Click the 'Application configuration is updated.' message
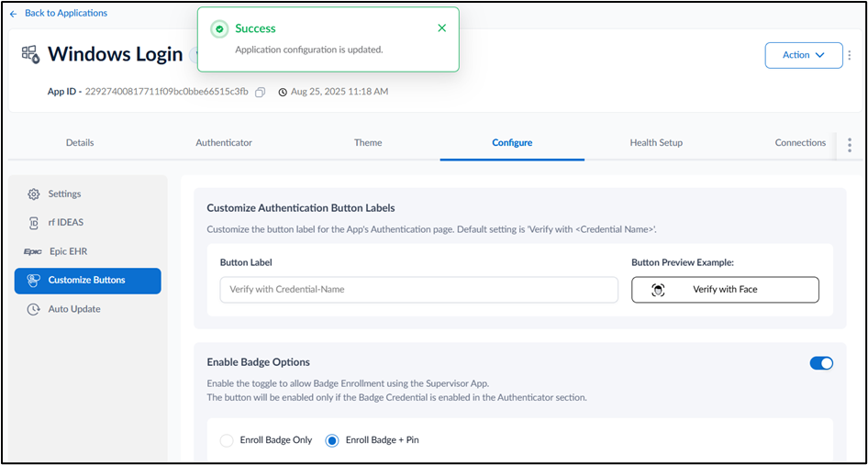868x465 pixels. coord(309,50)
